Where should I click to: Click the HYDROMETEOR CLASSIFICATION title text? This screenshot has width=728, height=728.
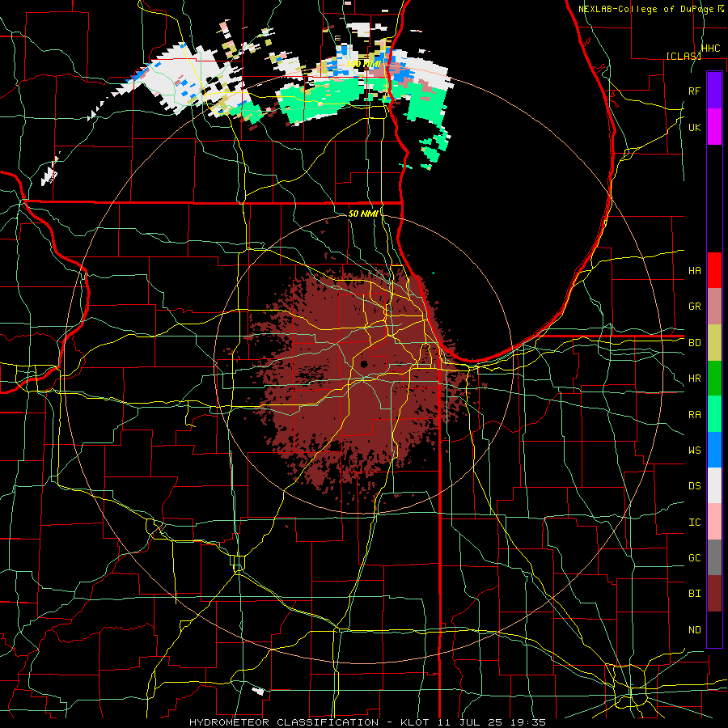(x=284, y=722)
